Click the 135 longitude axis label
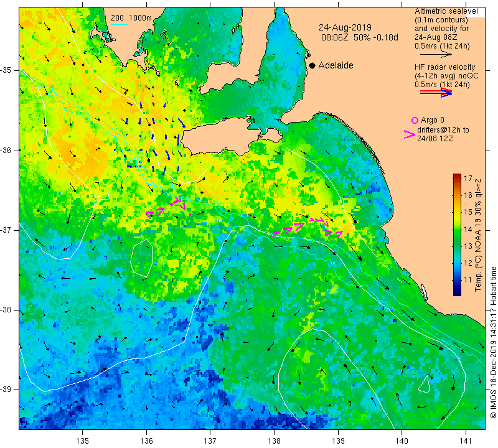This screenshot has height=448, width=498. click(x=83, y=441)
